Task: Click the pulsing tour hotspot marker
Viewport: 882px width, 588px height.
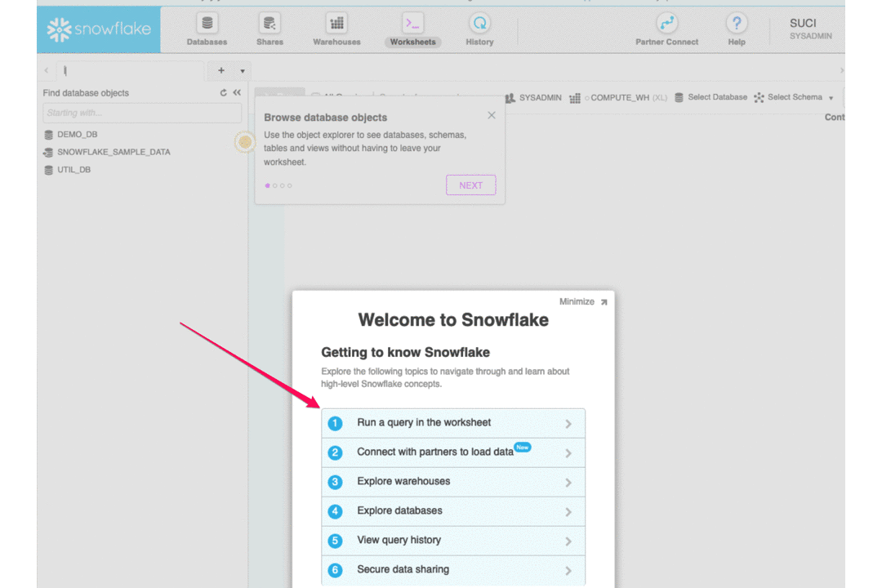Action: click(245, 142)
